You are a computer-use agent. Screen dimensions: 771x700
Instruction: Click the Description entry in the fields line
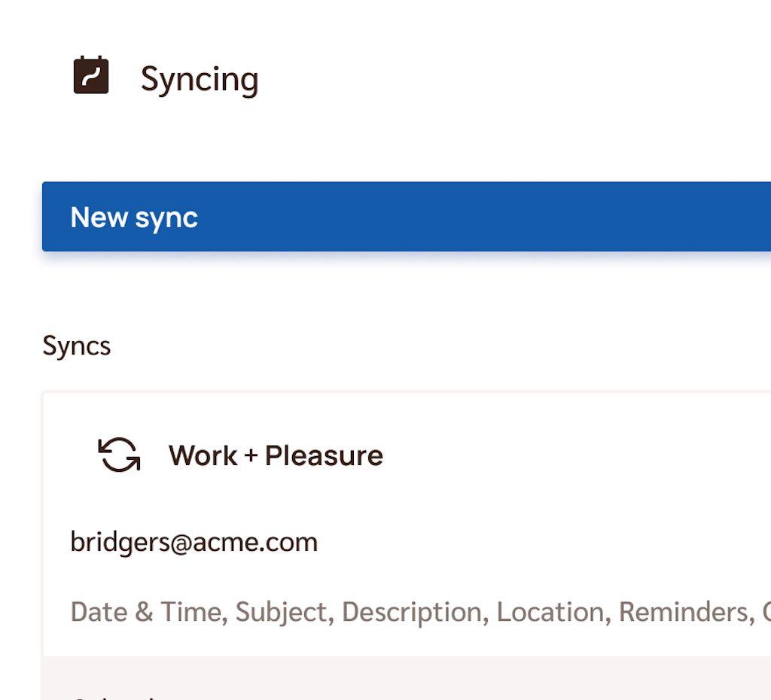[413, 613]
